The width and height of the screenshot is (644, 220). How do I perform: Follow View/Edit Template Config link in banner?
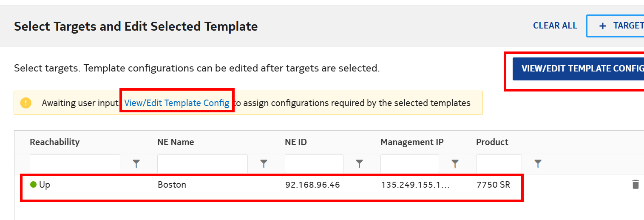177,103
